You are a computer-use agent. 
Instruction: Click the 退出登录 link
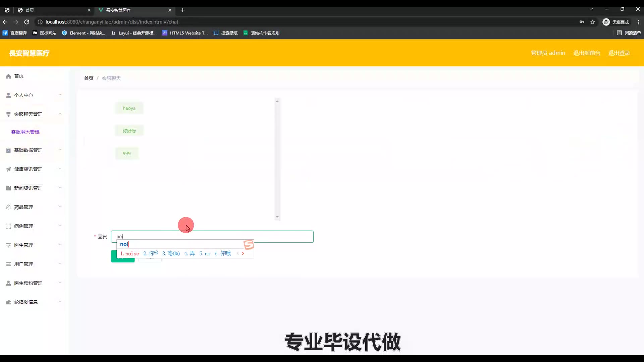pos(619,53)
